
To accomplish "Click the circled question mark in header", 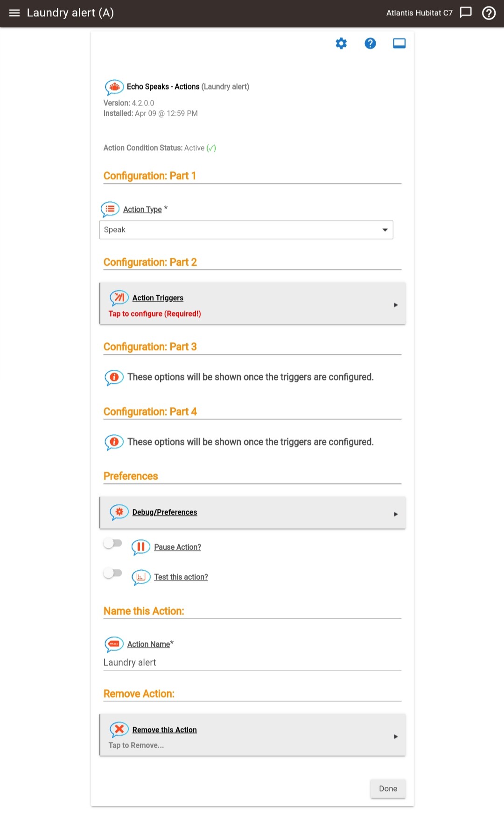I will [x=489, y=13].
